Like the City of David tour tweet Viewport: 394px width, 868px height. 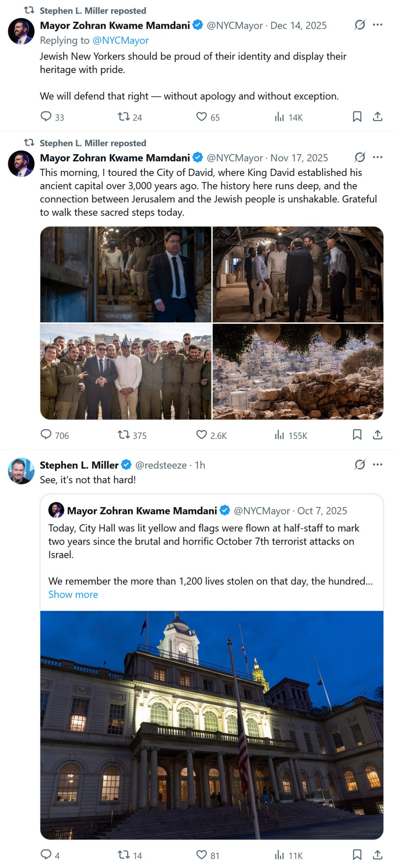(x=202, y=435)
